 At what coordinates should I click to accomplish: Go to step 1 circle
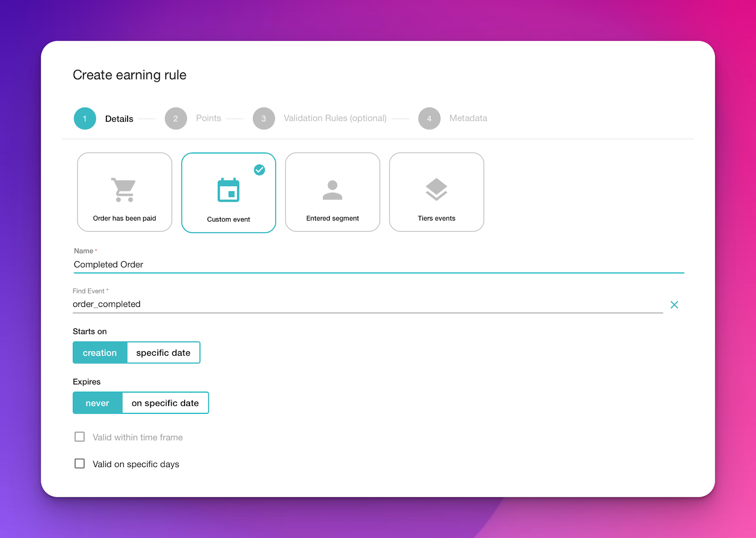point(85,119)
